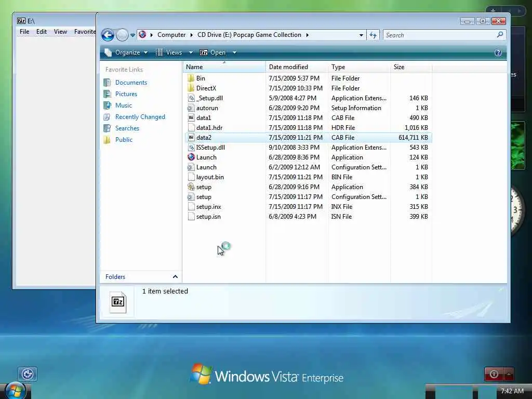
Task: Click the INX File type cell
Action: [x=342, y=207]
